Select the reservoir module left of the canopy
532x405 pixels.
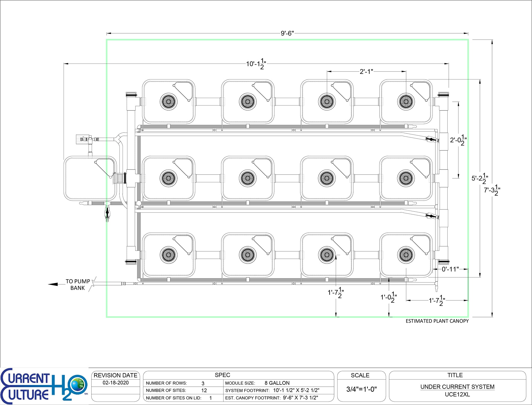tap(90, 178)
